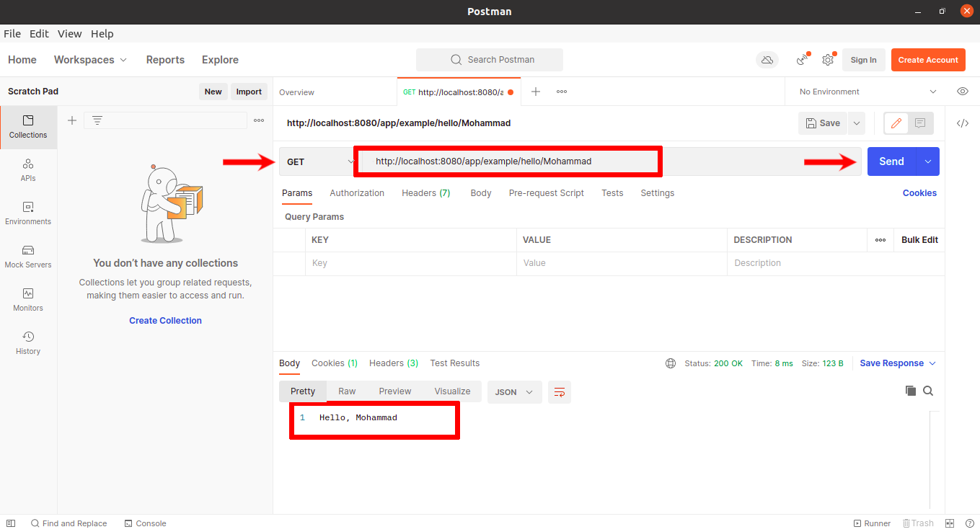Switch to the Authorization tab
The height and width of the screenshot is (532, 980).
(x=357, y=193)
